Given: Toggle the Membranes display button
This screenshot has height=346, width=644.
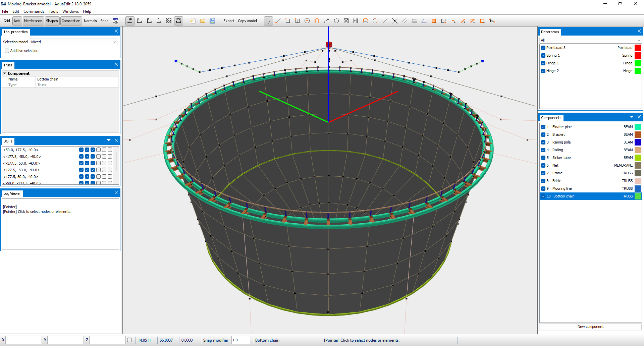Looking at the screenshot, I should [x=33, y=21].
